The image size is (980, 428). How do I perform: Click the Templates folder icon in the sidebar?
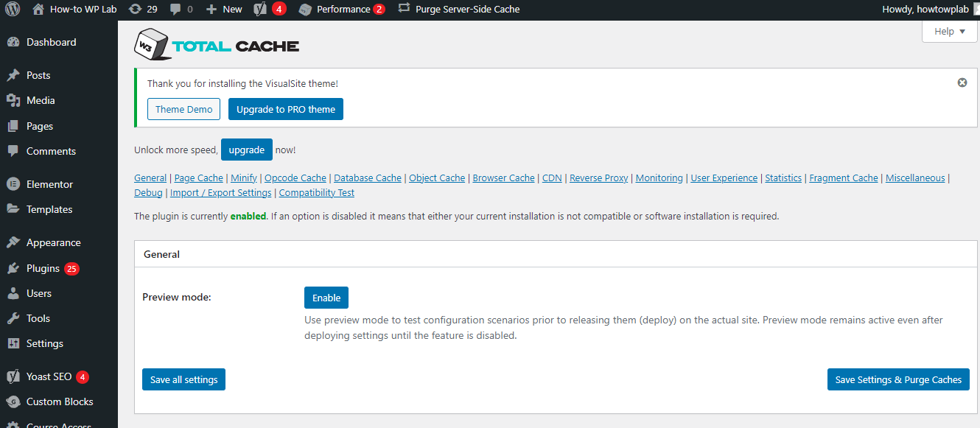[x=13, y=209]
